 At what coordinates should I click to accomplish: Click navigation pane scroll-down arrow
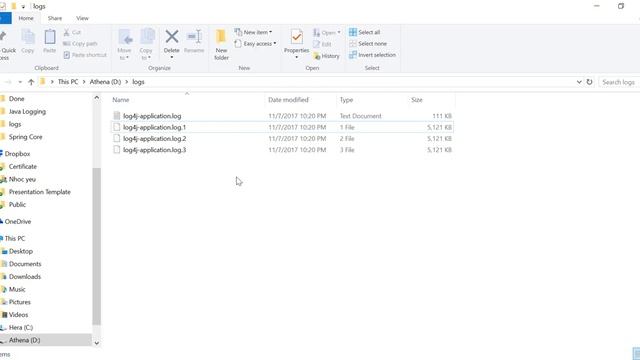pyautogui.click(x=97, y=343)
